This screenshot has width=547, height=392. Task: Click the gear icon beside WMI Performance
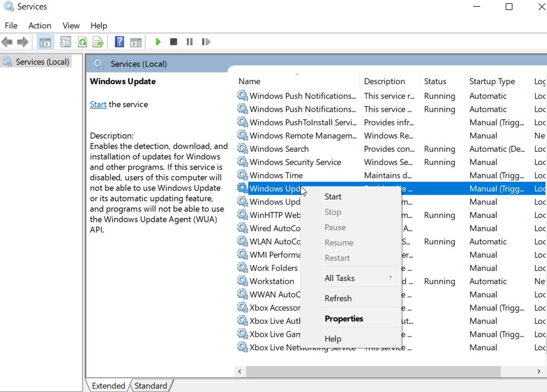coord(242,254)
